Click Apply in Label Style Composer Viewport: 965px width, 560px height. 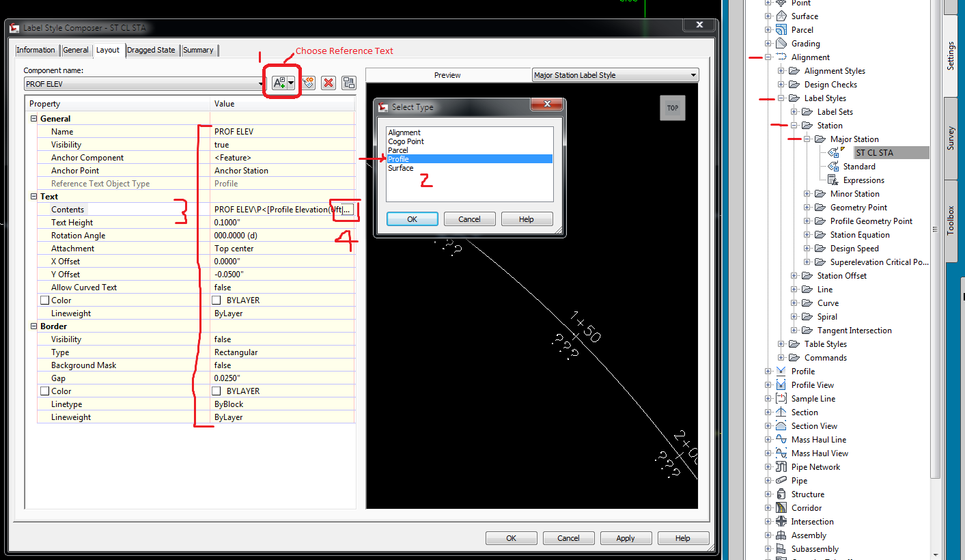(x=625, y=538)
